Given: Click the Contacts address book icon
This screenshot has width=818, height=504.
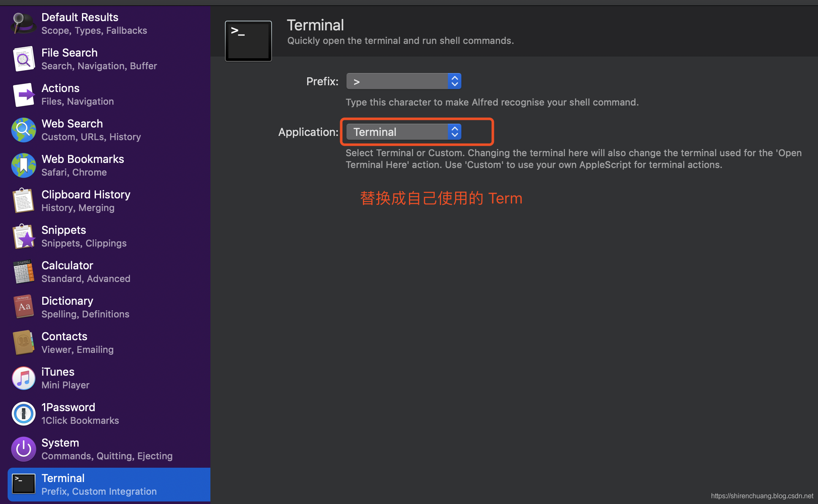Looking at the screenshot, I should pyautogui.click(x=23, y=342).
